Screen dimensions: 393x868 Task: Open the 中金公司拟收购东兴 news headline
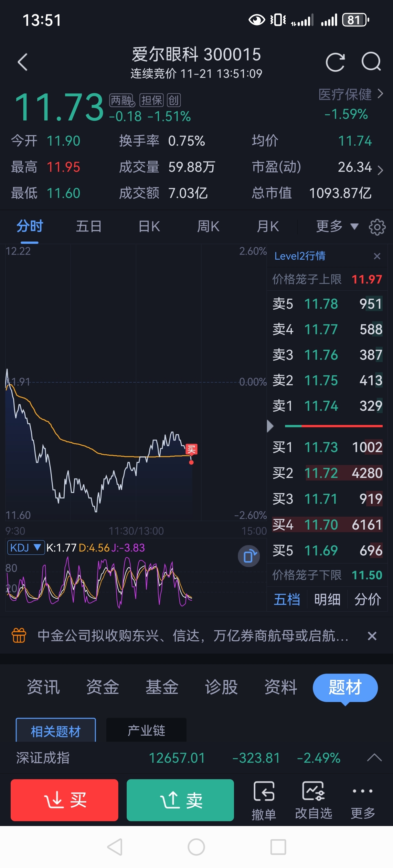pyautogui.click(x=193, y=636)
